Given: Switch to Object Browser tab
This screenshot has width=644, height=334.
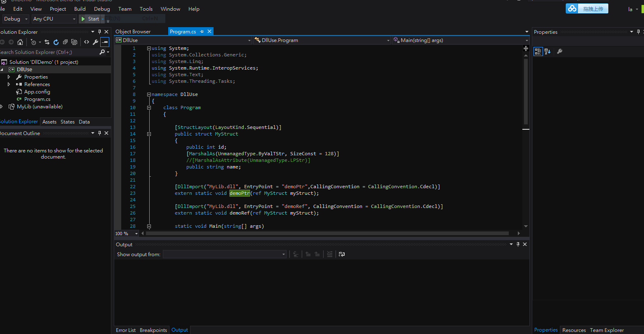Looking at the screenshot, I should pos(133,32).
